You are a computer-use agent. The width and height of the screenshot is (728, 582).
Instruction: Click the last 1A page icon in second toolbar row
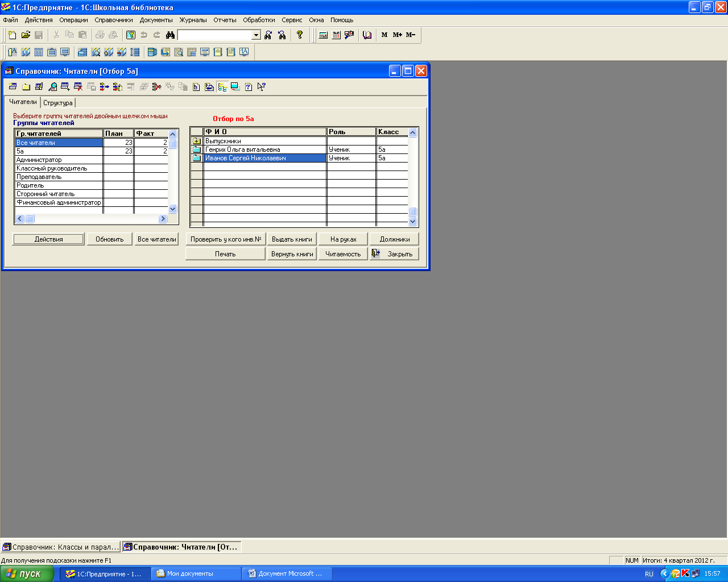click(244, 52)
